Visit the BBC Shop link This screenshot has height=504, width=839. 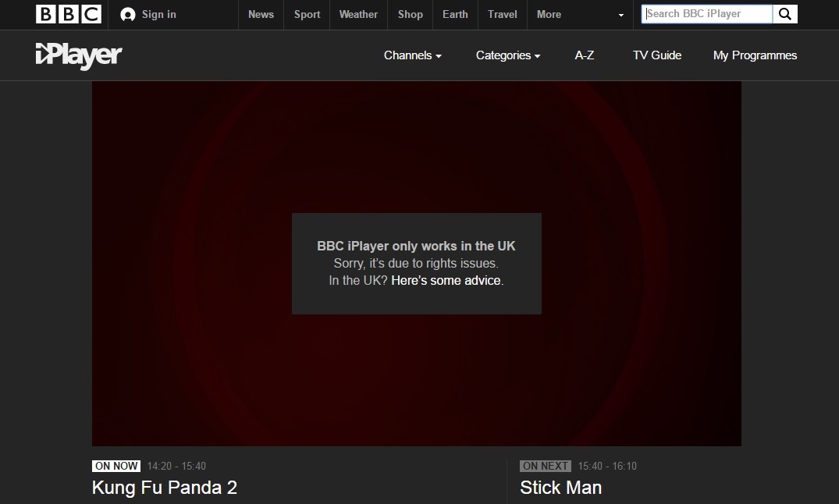411,15
